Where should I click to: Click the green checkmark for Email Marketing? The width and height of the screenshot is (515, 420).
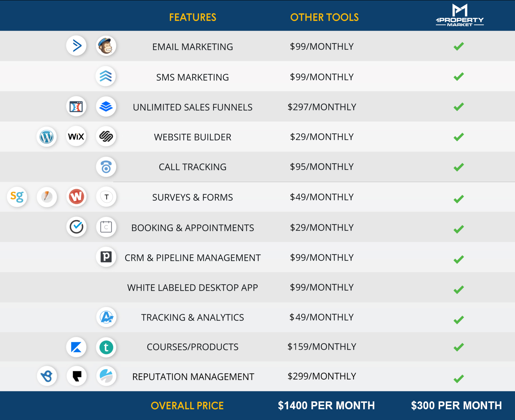pos(458,46)
